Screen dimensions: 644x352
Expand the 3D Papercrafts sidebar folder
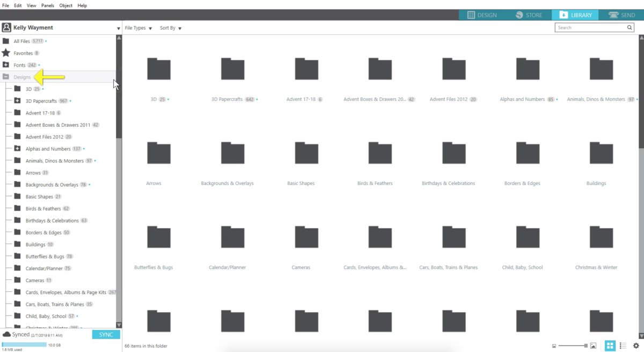click(x=17, y=101)
